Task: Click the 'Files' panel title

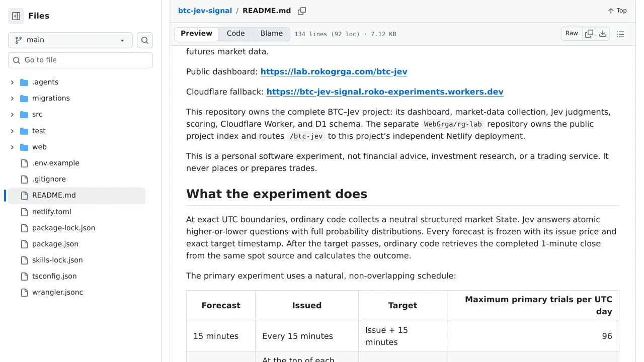Action: [x=39, y=16]
